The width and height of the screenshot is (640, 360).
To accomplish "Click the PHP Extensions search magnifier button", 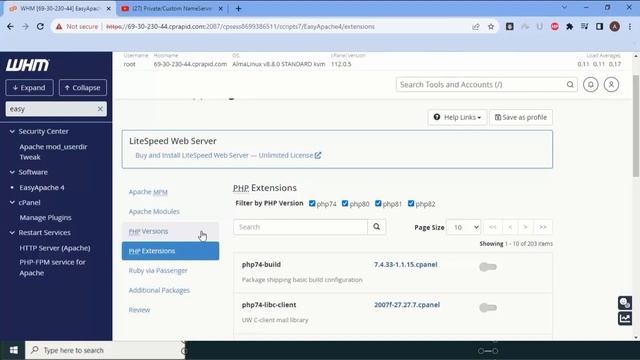I will [376, 227].
